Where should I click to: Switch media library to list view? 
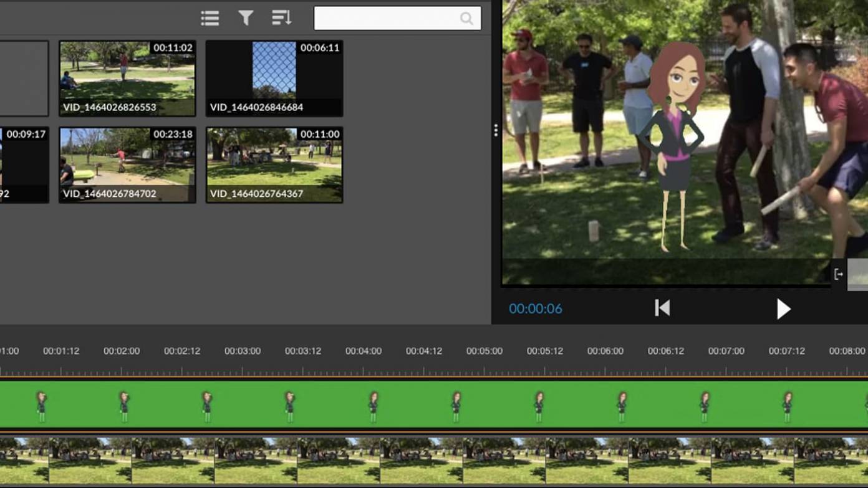pos(210,18)
